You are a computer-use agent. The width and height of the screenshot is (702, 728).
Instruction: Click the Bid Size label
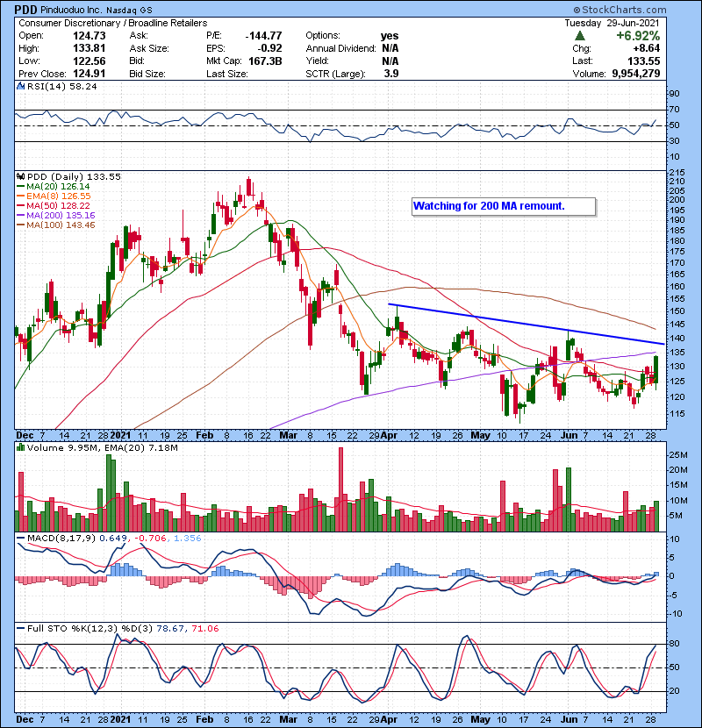147,74
